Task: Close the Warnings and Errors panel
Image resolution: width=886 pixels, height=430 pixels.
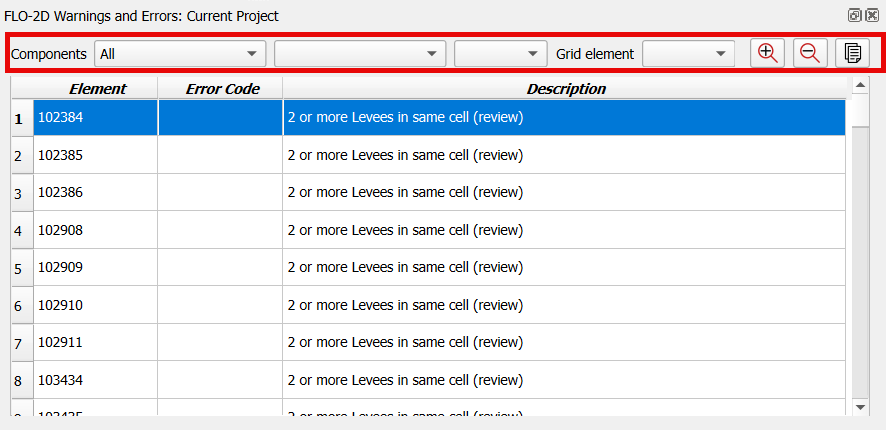Action: click(x=872, y=16)
